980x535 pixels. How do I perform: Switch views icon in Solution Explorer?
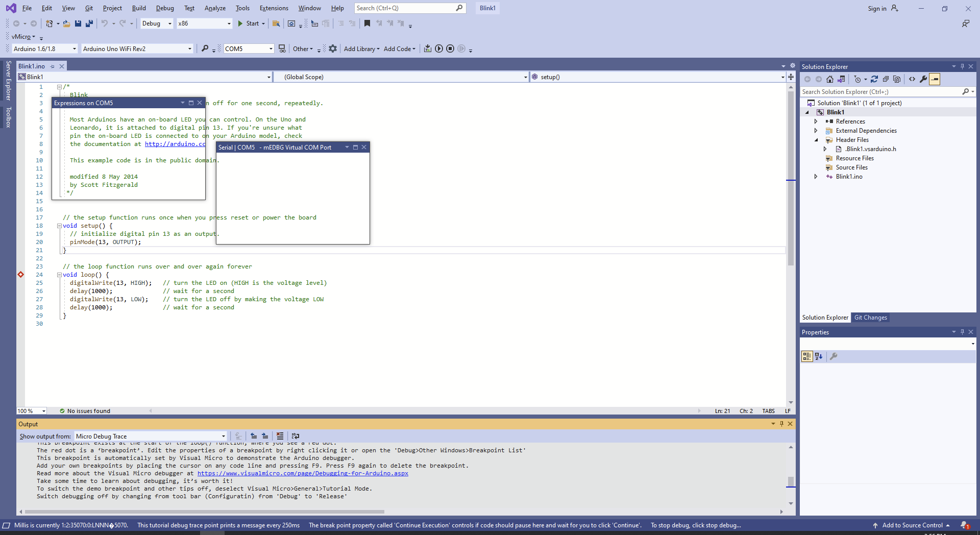[x=842, y=79]
